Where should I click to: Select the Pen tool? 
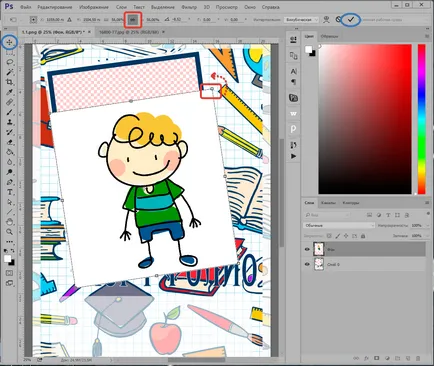coord(9,182)
